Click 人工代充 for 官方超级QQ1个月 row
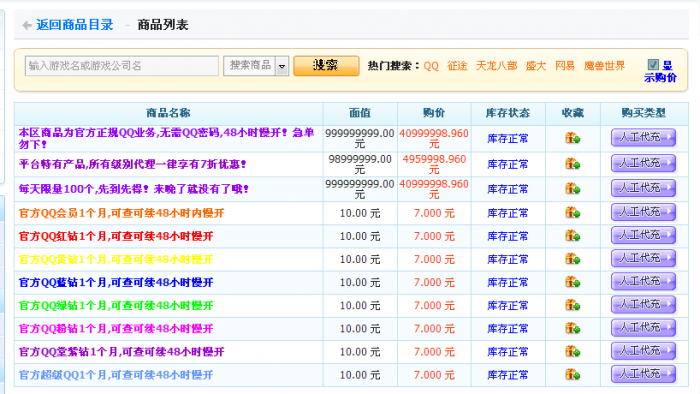 (x=643, y=374)
